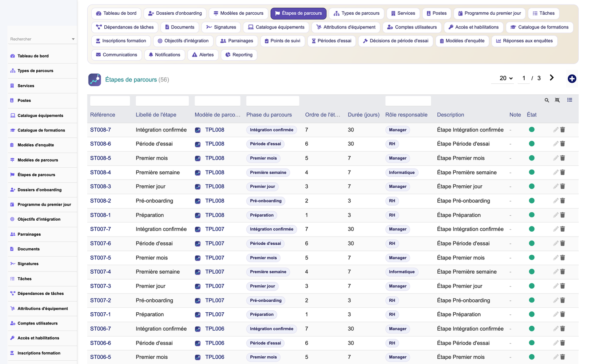The height and width of the screenshot is (364, 589).
Task: Expand the Rechercher sidebar dropdown
Action: (x=73, y=39)
